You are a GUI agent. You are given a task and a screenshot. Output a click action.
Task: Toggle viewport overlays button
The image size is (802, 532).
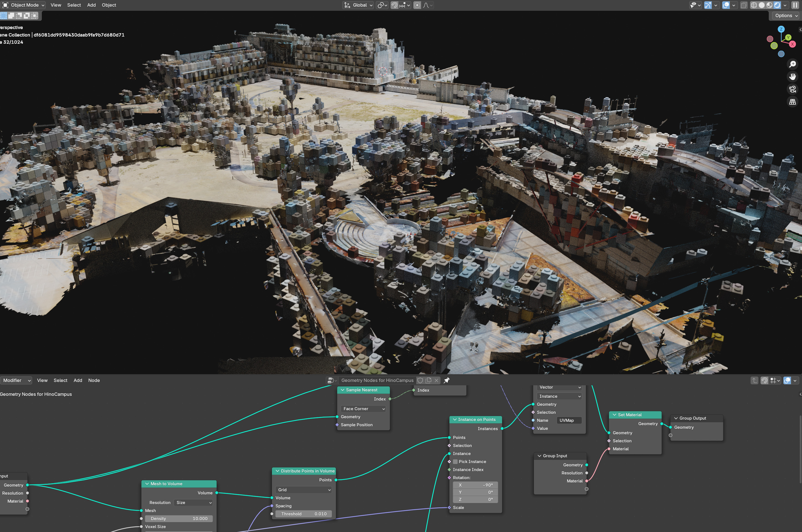pos(726,5)
